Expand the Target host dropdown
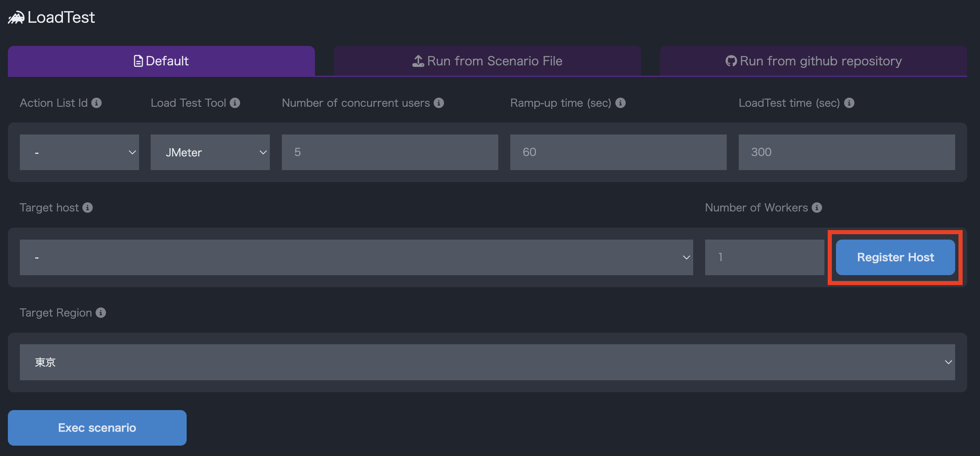This screenshot has width=980, height=456. (356, 257)
